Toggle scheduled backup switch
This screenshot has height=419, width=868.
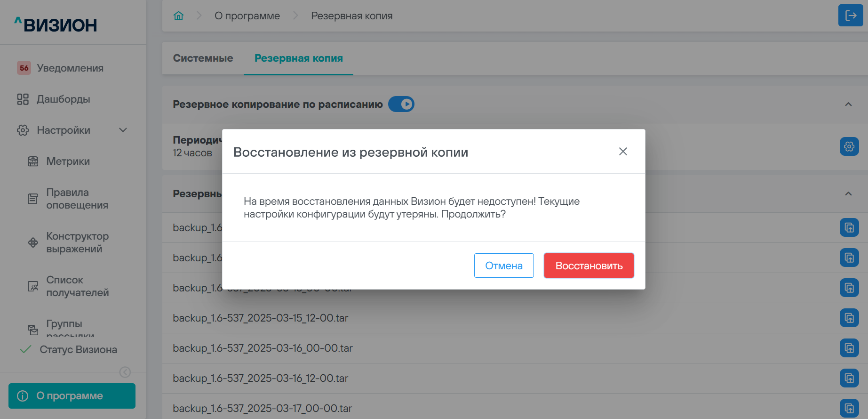pyautogui.click(x=401, y=104)
